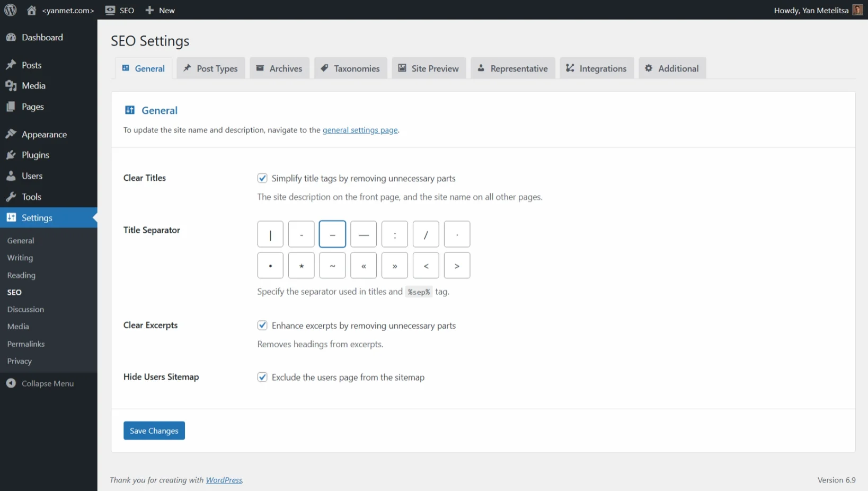Switch to the Integrations tab
868x491 pixels.
597,68
